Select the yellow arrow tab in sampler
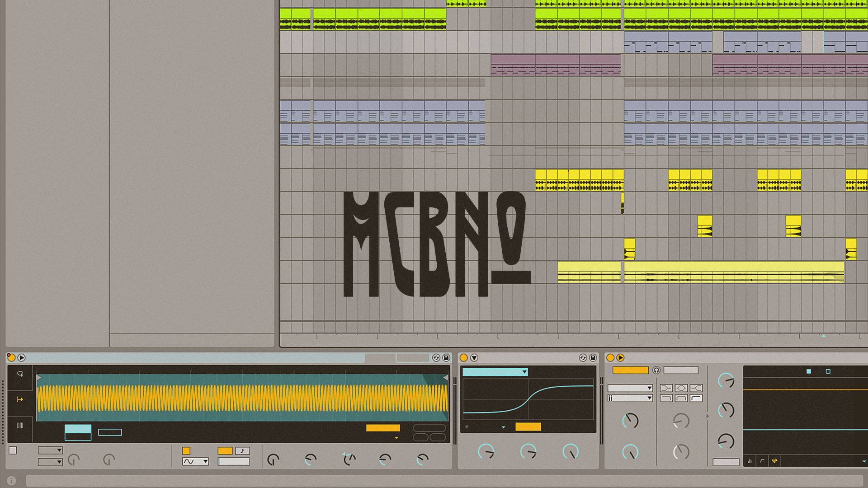Screen dimensions: 868x488 tap(20, 399)
